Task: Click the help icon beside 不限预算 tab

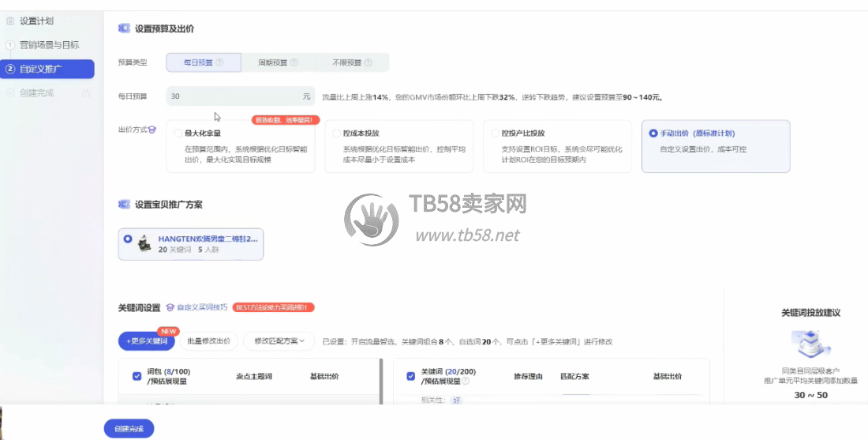Action: (368, 62)
